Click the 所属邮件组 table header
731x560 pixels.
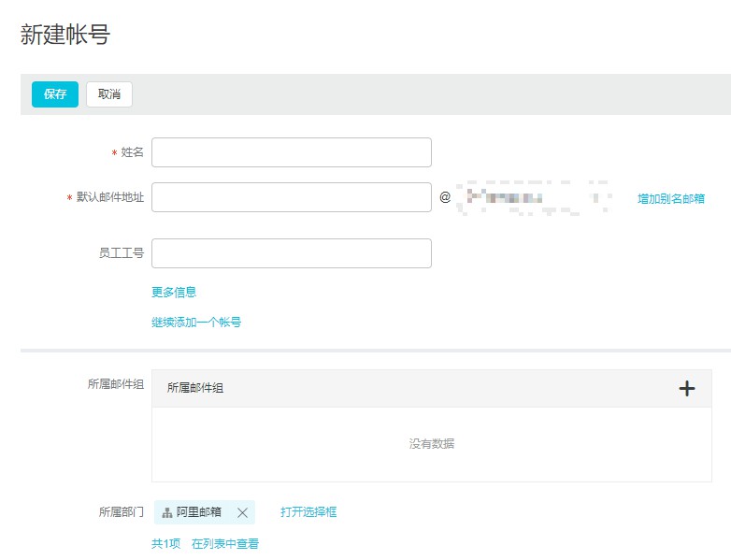[x=195, y=389]
